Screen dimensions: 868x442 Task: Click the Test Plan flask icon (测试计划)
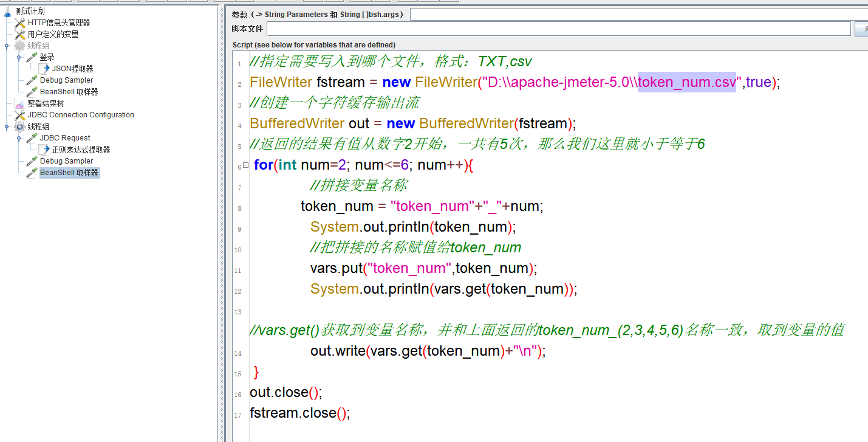[x=7, y=11]
